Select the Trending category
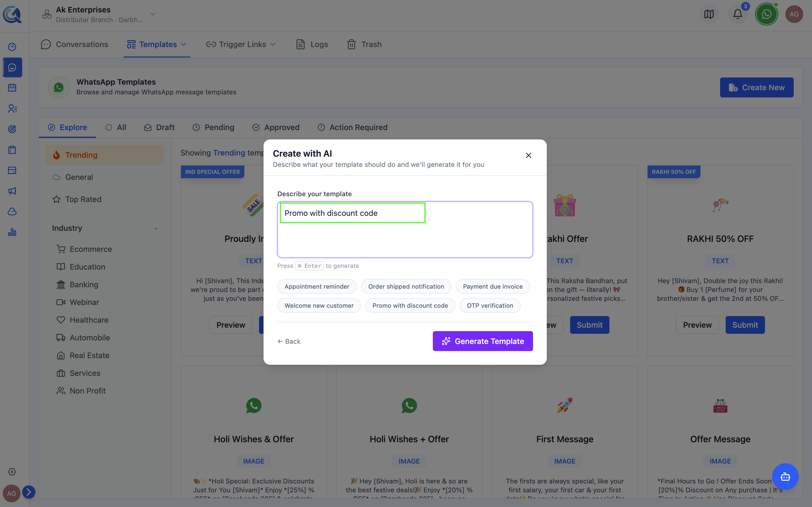Screen dimensions: 812x507 pyautogui.click(x=105, y=155)
